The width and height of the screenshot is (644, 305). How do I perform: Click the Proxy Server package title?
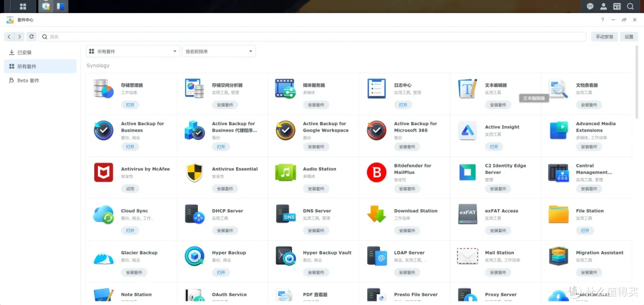[x=501, y=294]
